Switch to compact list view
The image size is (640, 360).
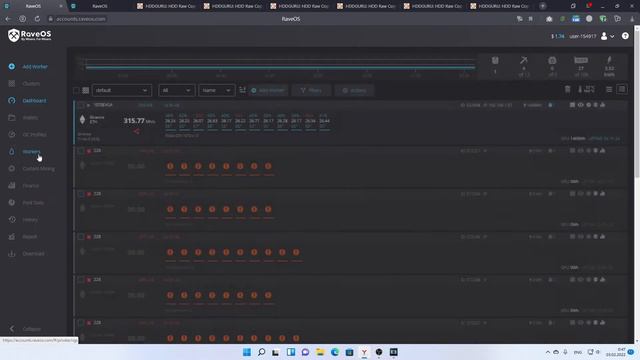pyautogui.click(x=609, y=89)
